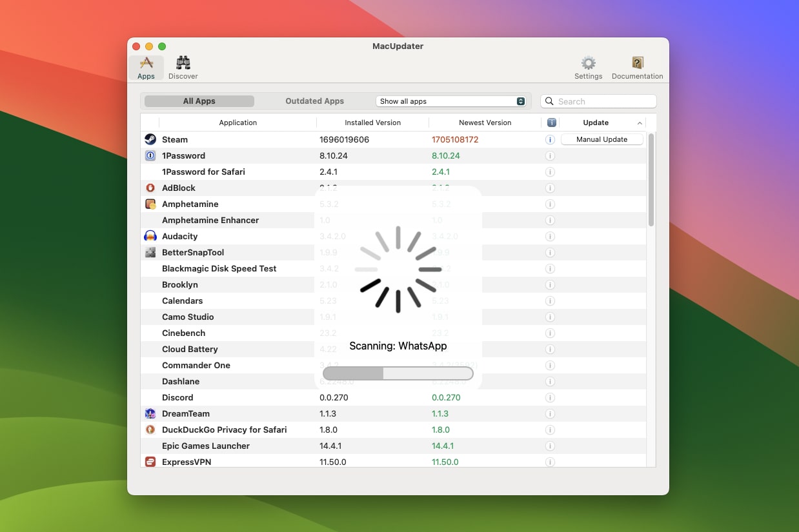The height and width of the screenshot is (532, 799).
Task: Show info for Camo Studio
Action: click(551, 317)
